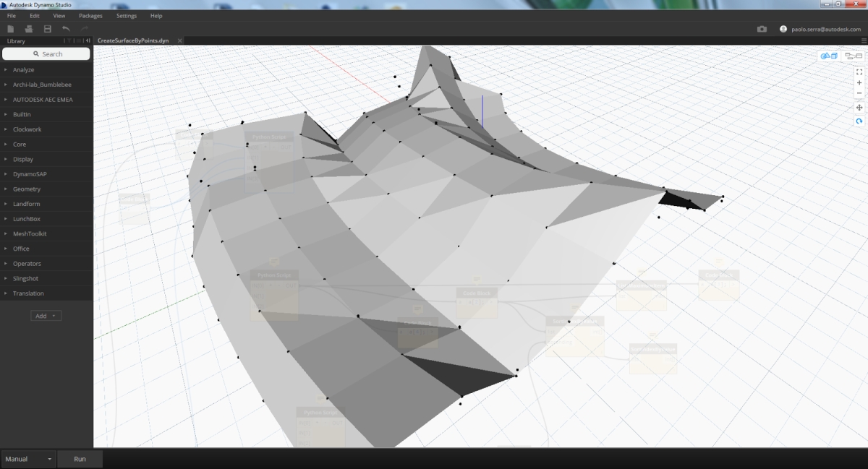Open the Manual run type dropdown
The height and width of the screenshot is (469, 868).
tap(29, 459)
